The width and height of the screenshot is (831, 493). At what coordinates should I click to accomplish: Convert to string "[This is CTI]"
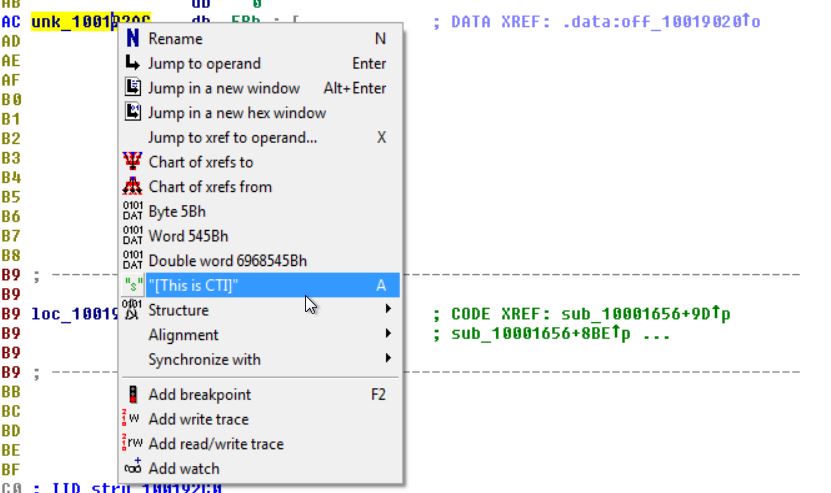point(261,285)
